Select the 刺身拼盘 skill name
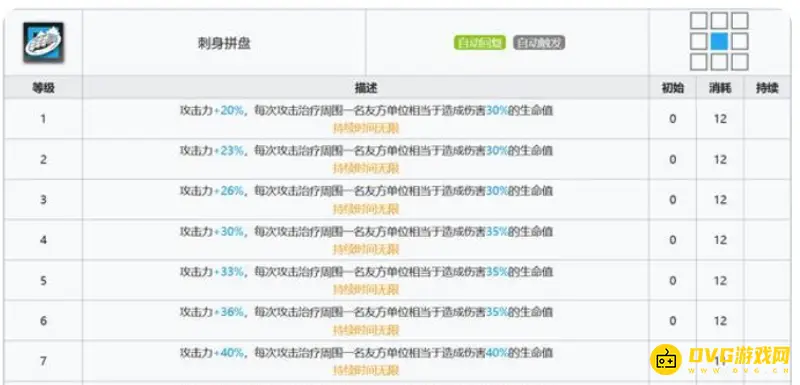 [224, 43]
